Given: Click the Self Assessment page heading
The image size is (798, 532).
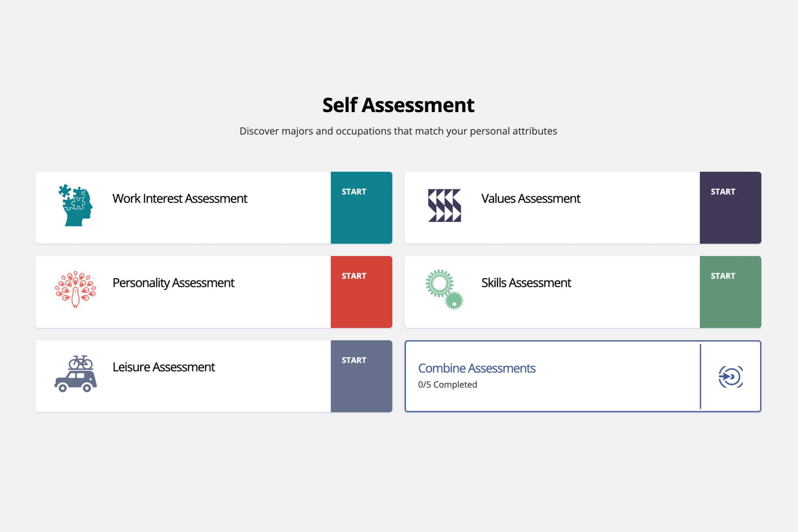Looking at the screenshot, I should coord(398,105).
